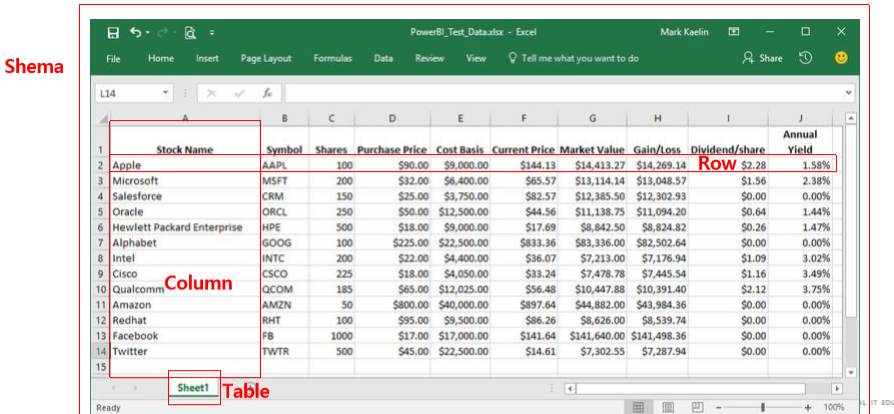Click the zoom out minus button

click(x=719, y=408)
